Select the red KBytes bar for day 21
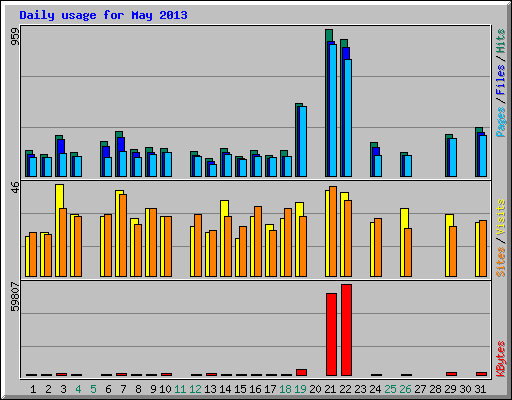 (331, 334)
